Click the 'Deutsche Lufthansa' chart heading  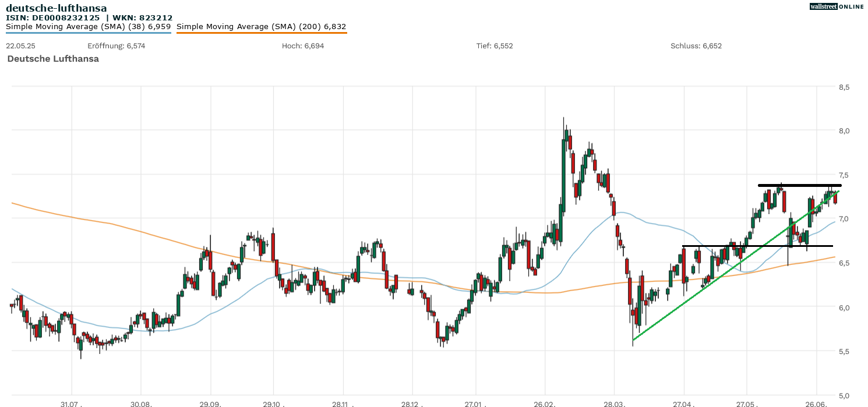click(53, 59)
